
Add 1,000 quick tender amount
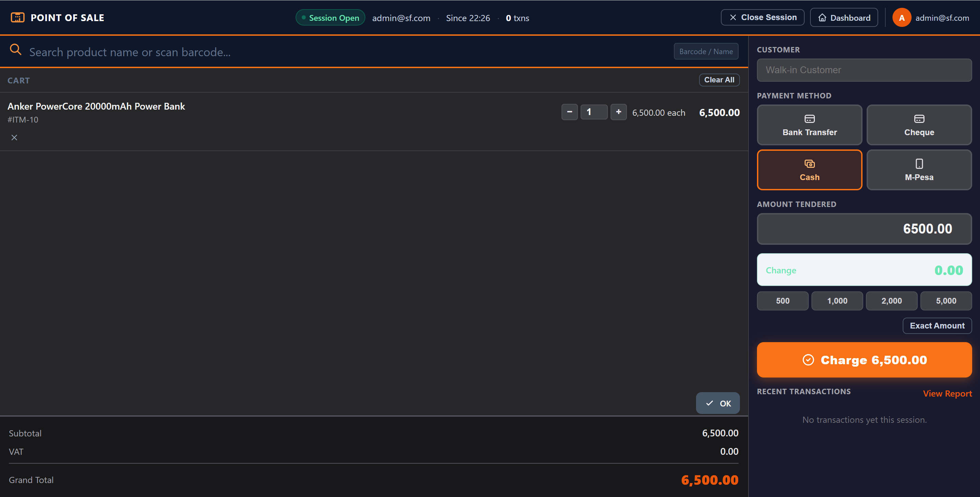(837, 301)
